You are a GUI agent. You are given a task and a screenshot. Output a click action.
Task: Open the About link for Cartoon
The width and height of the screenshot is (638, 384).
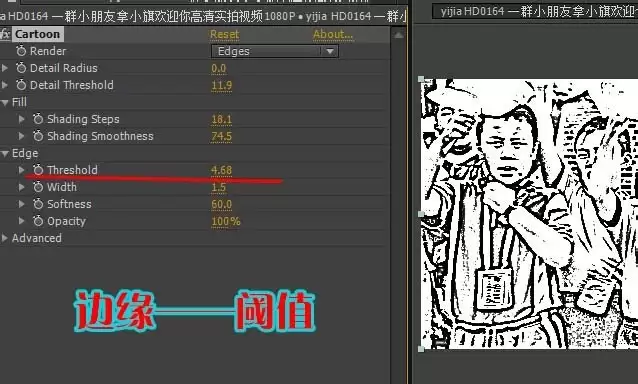tap(333, 35)
